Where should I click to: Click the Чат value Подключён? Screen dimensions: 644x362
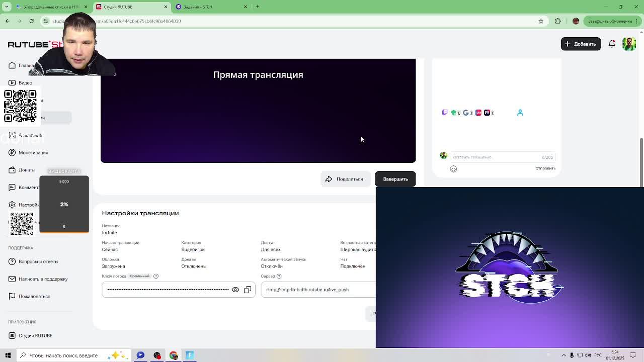pos(353,266)
